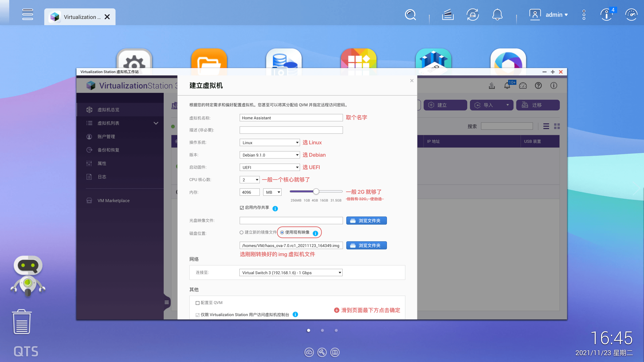Click the CD image file path field
The height and width of the screenshot is (362, 644).
click(291, 220)
